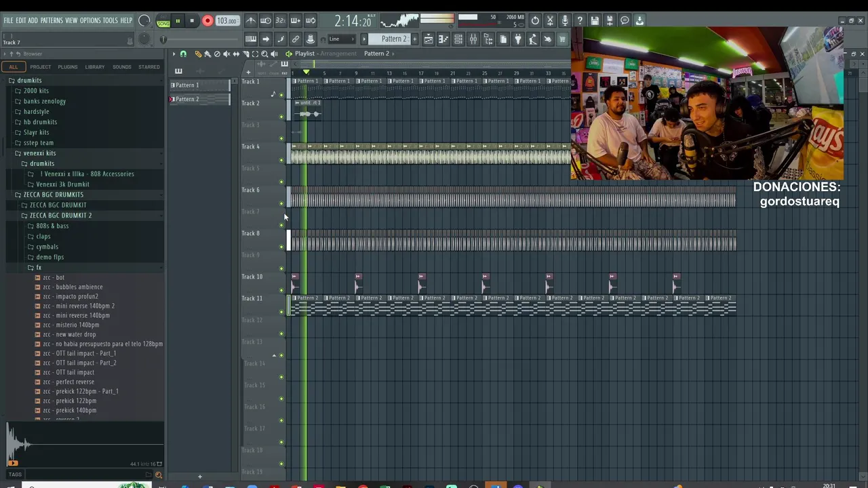Pause playback with the pause button
This screenshot has height=488, width=868.
point(178,21)
